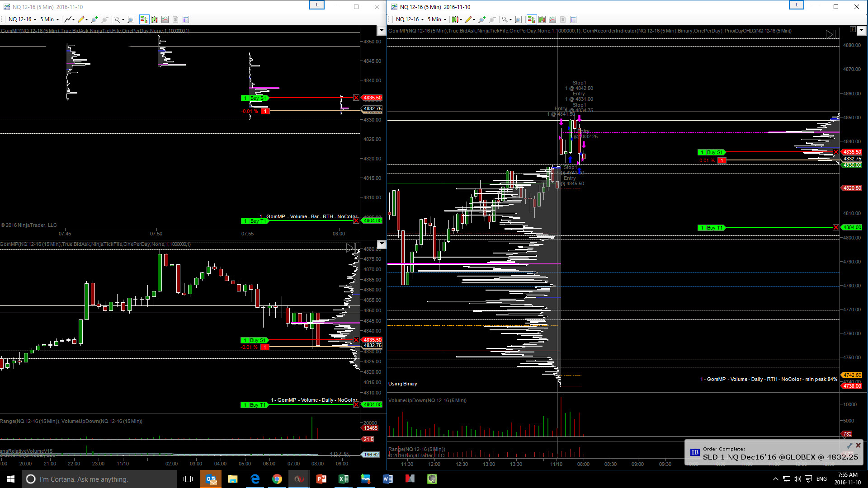The height and width of the screenshot is (488, 868).
Task: Open chart style line dropdown in left window
Action: [69, 19]
